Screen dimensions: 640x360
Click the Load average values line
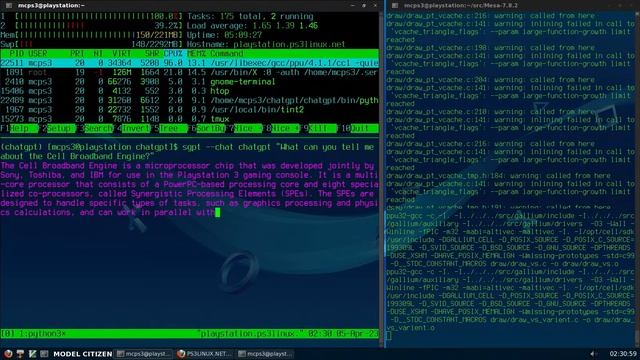(252, 26)
